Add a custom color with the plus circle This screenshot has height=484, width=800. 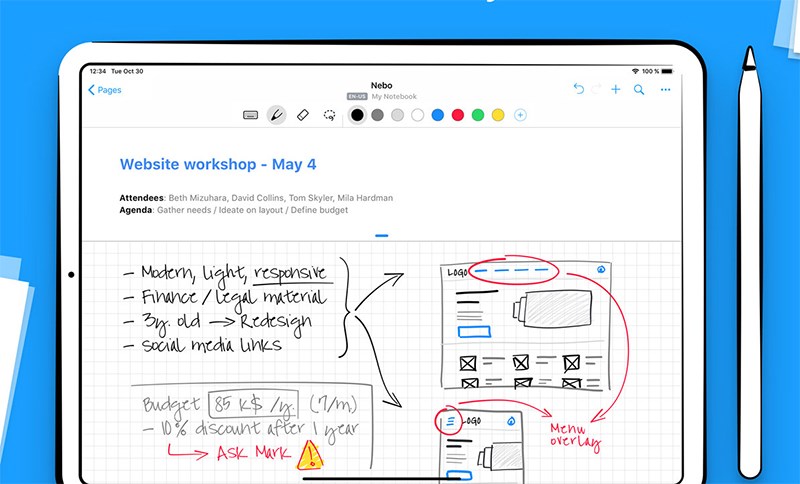click(x=520, y=115)
